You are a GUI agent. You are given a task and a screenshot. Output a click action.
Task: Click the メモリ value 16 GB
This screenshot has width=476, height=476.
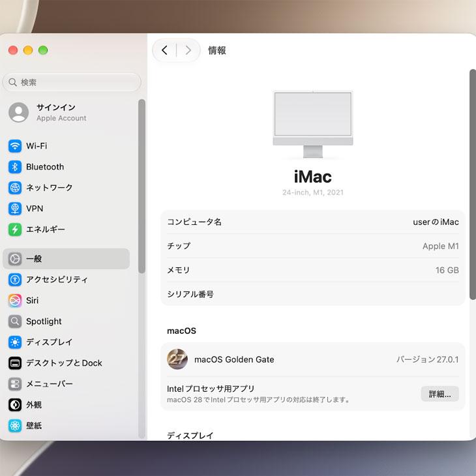pyautogui.click(x=447, y=270)
